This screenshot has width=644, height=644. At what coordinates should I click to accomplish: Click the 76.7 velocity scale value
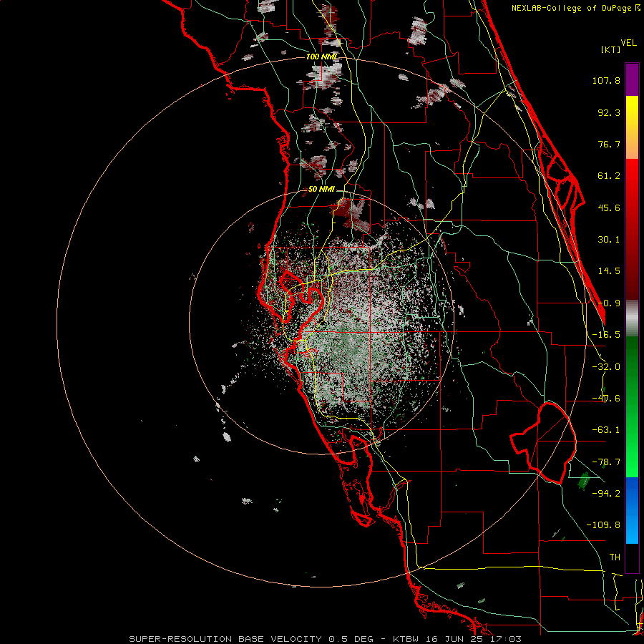pyautogui.click(x=609, y=144)
